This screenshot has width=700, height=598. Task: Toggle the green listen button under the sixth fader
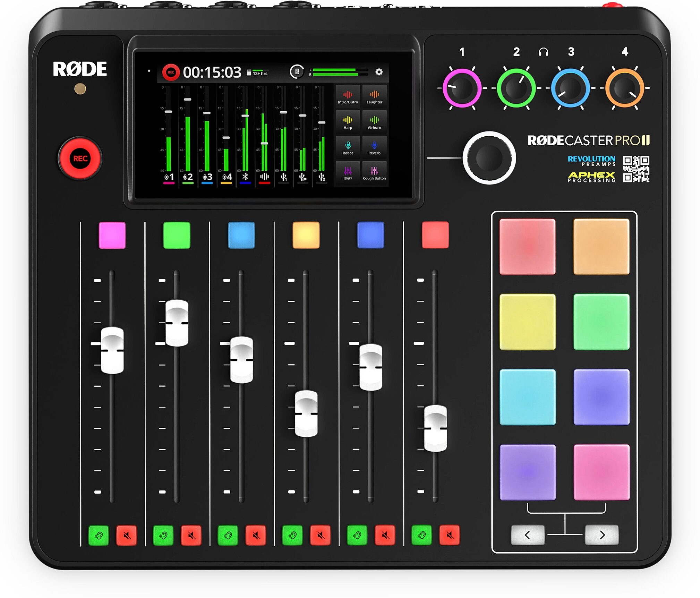coord(421,536)
